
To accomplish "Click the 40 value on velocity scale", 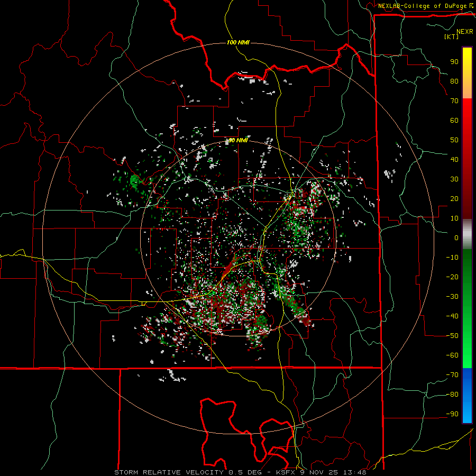I will click(454, 160).
